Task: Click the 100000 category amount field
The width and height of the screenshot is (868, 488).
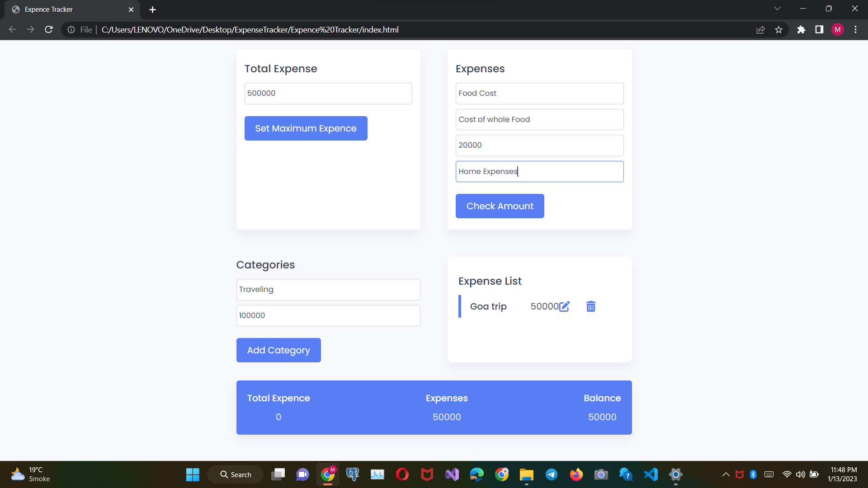Action: point(328,315)
